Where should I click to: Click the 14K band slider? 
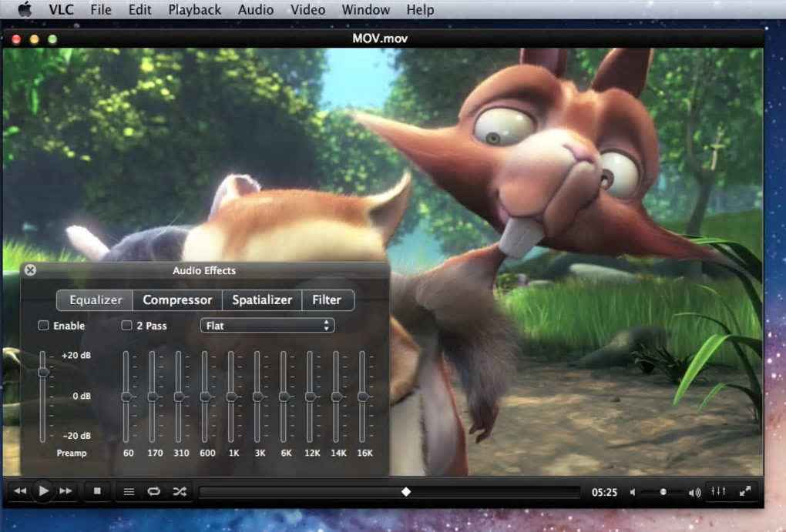pos(336,396)
